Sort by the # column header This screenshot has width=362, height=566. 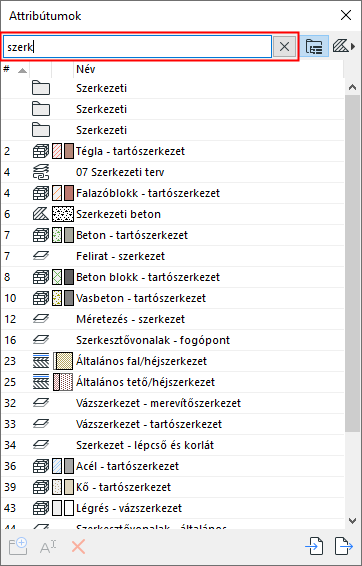pyautogui.click(x=15, y=69)
